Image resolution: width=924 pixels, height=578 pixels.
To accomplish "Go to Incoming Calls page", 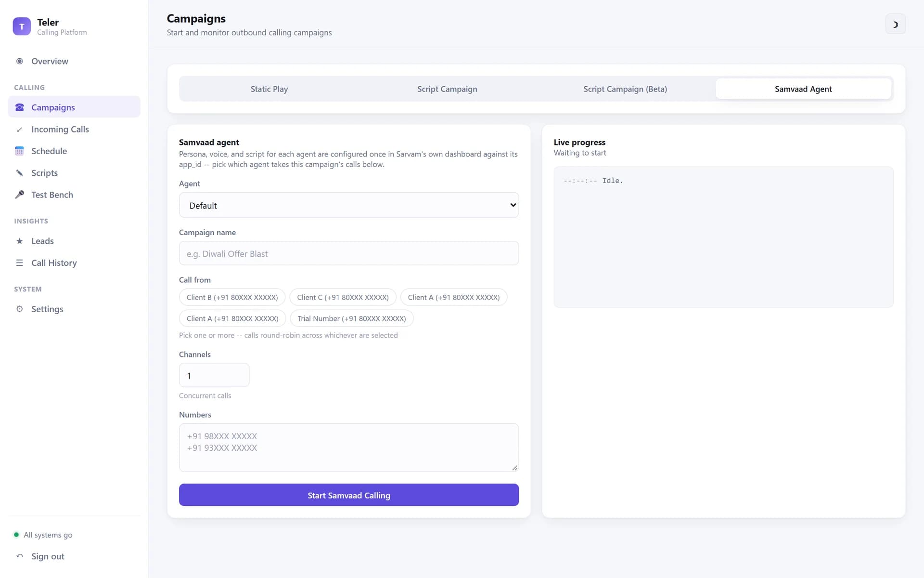I will coord(74,130).
